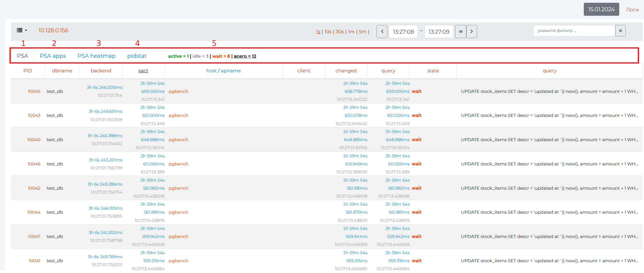Open the 15.01.2024 date picker
This screenshot has width=644, height=273.
[601, 9]
